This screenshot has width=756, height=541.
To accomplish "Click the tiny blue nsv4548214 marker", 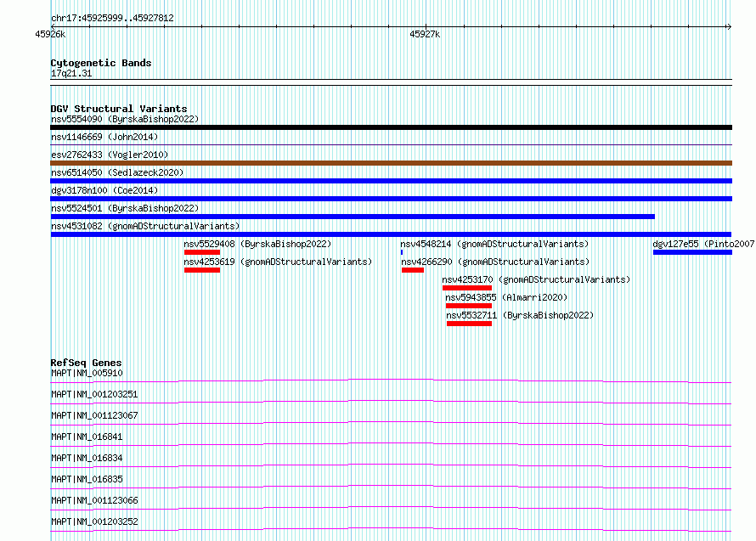I will point(402,252).
